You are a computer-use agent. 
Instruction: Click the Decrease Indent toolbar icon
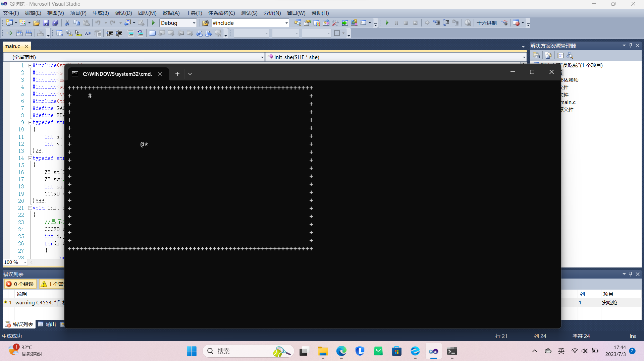click(110, 33)
